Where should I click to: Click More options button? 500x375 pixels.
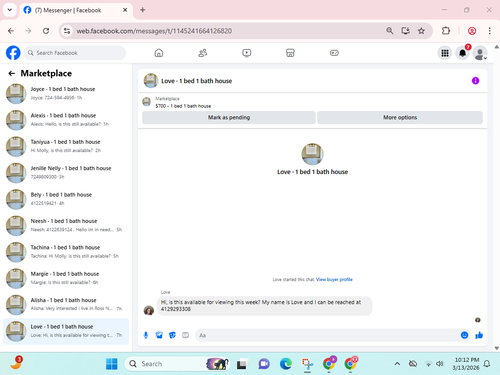click(x=400, y=117)
